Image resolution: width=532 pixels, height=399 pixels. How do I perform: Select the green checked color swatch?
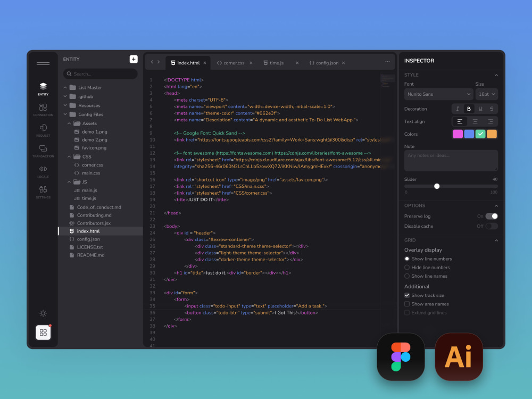click(x=480, y=134)
